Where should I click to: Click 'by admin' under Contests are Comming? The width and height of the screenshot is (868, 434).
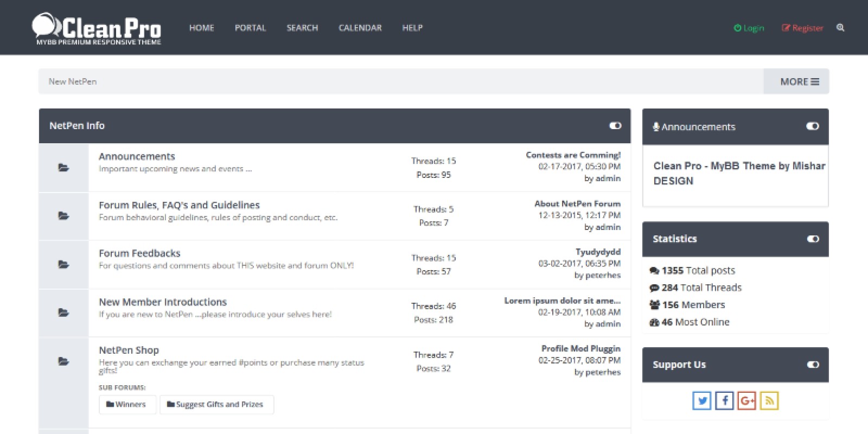tap(602, 178)
